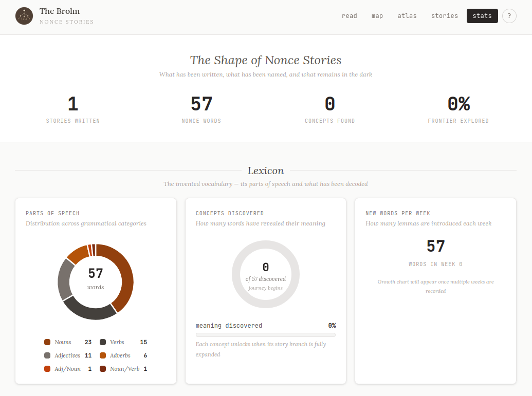
Task: Click the Noun/Verb legend swatch
Action: 103,369
